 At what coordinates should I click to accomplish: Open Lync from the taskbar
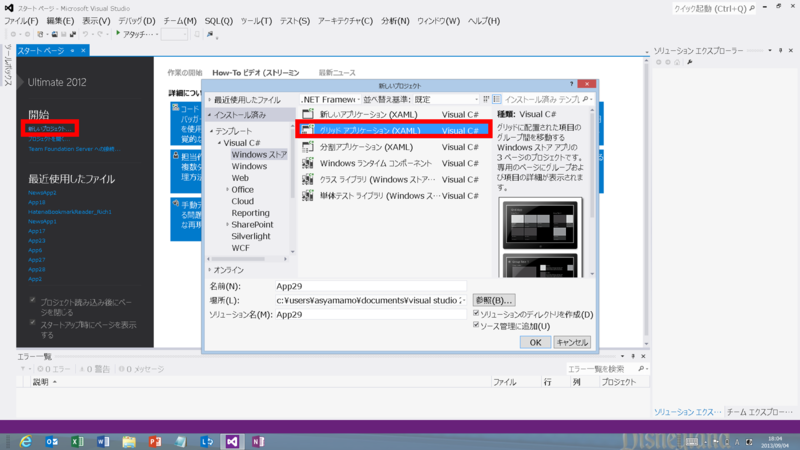click(207, 441)
